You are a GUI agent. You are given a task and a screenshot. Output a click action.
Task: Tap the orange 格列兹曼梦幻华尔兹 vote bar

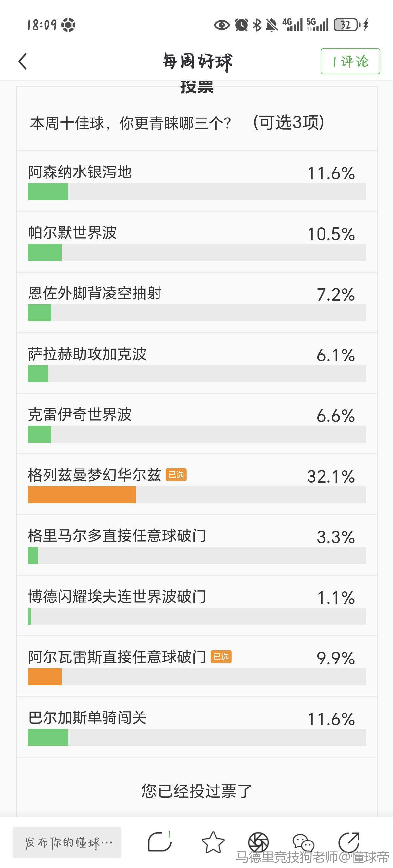(x=82, y=495)
